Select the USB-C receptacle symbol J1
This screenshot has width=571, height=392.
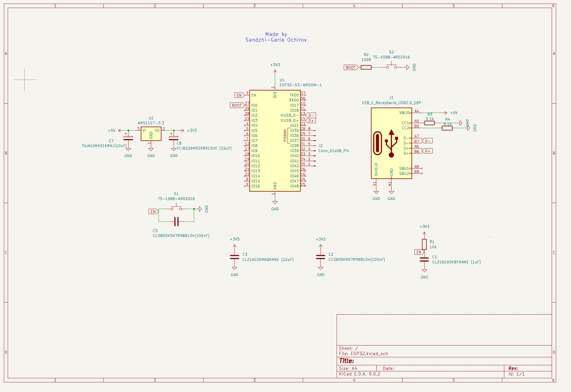(391, 143)
